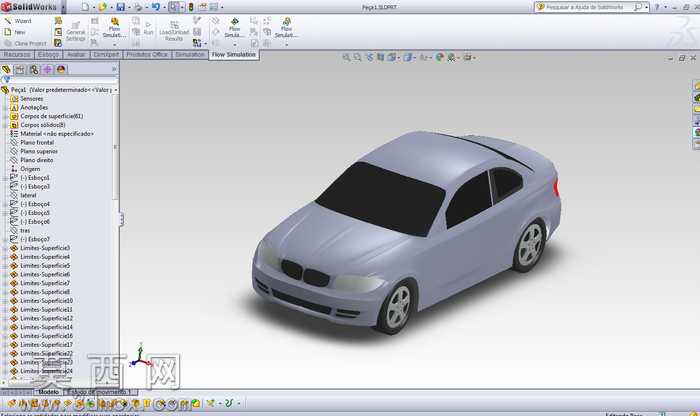The width and height of the screenshot is (700, 416).
Task: Click the Open document icon
Action: tap(103, 7)
